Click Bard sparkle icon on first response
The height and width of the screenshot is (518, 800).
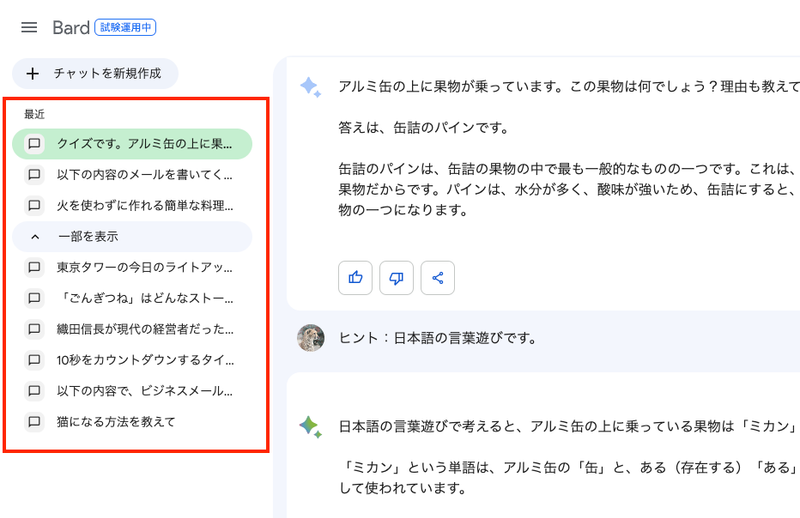point(311,87)
